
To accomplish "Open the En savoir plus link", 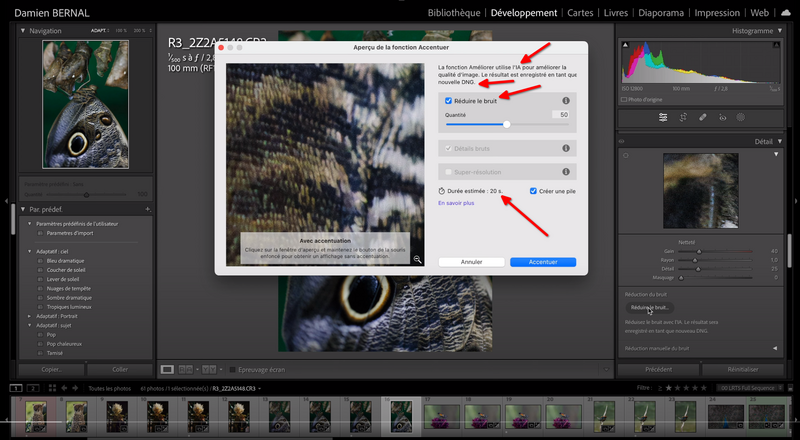I will click(x=456, y=203).
